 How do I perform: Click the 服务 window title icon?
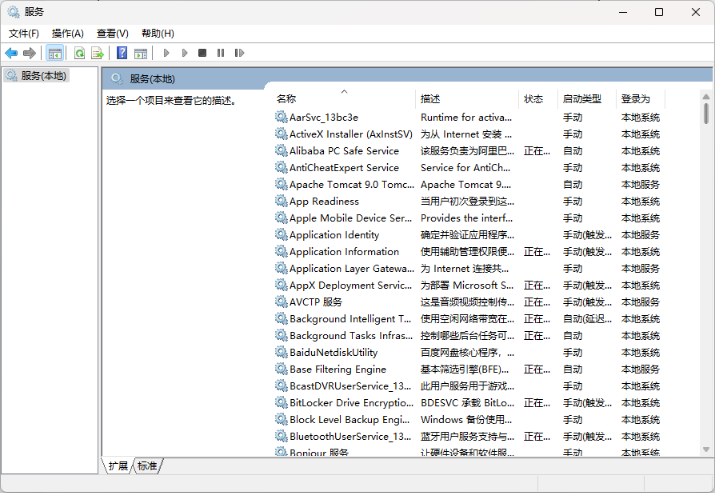click(13, 12)
